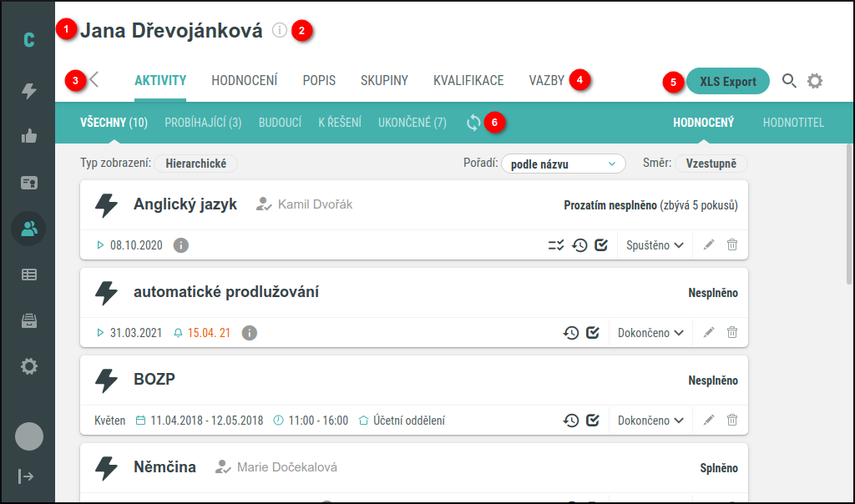855x504 pixels.
Task: Expand Spuštěno status dropdown for Anglický jazyk
Action: coord(655,245)
